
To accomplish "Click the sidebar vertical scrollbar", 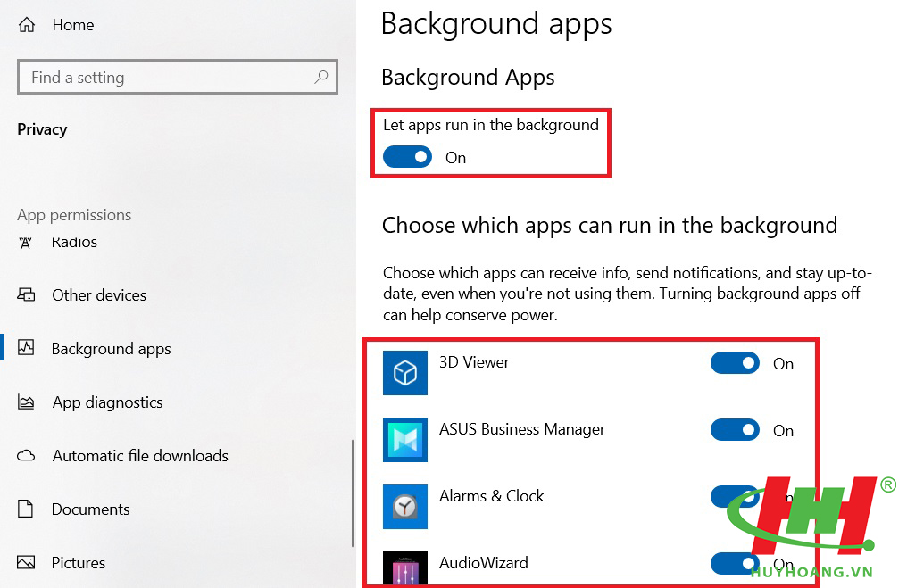I will 353,491.
